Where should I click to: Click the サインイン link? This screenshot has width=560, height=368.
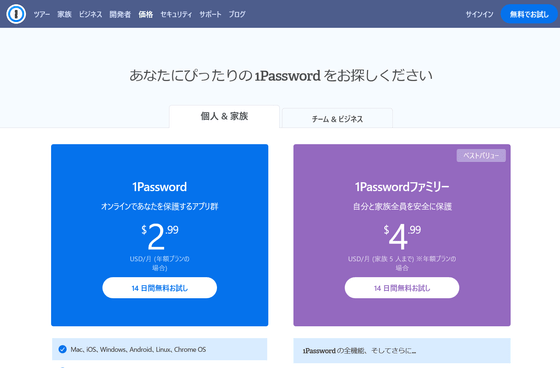pos(479,14)
